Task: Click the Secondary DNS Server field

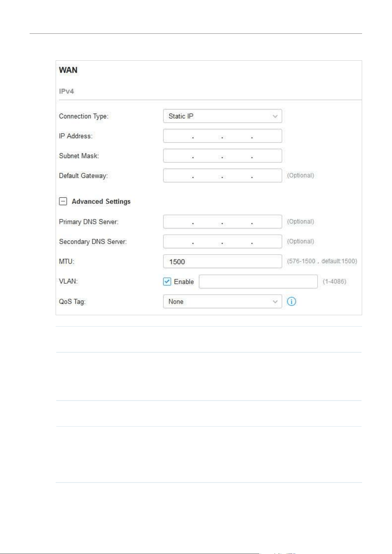Action: coord(222,241)
